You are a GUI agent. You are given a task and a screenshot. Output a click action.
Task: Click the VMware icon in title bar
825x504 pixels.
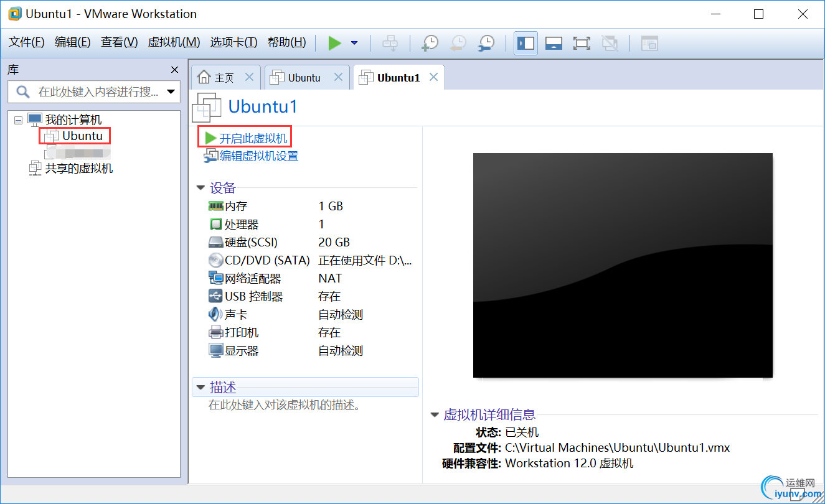[15, 14]
